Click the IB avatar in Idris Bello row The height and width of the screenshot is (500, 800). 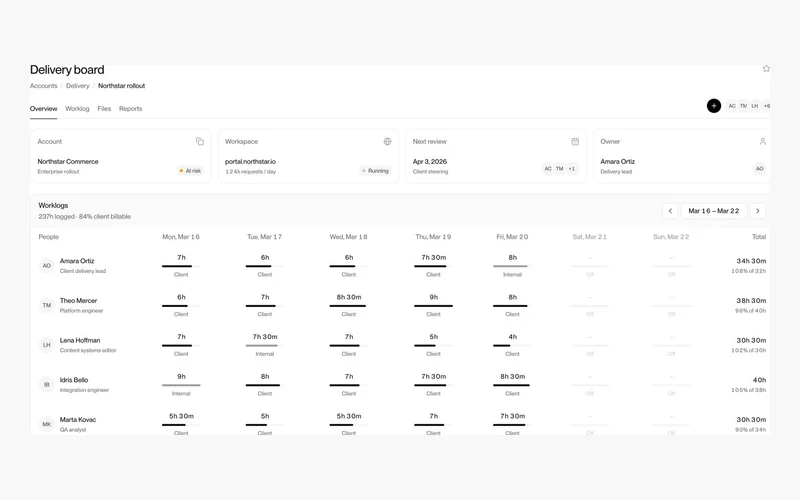46,384
